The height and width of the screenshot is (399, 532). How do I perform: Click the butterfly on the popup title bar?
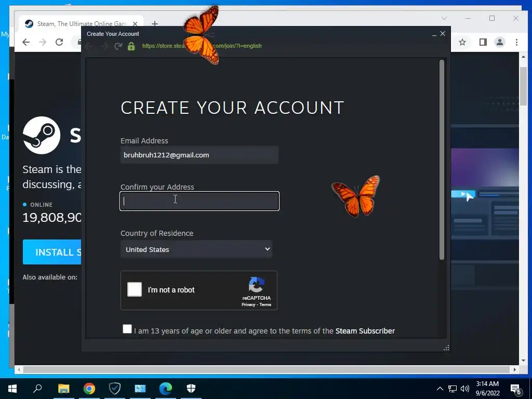(x=201, y=35)
